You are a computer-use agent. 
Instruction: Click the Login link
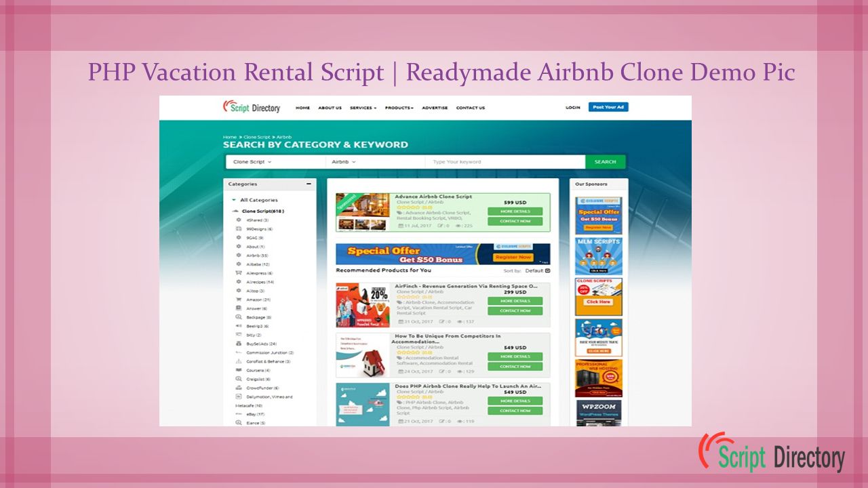tap(573, 107)
